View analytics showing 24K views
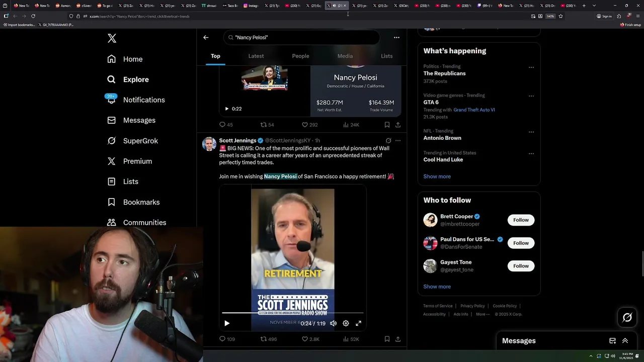This screenshot has height=362, width=644. point(351,125)
